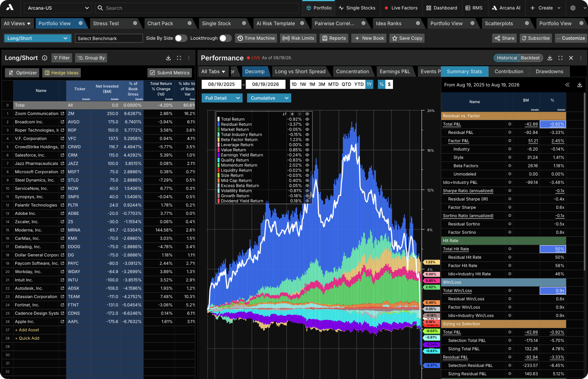Click the Residual Return blue legend swatch
Screen dimensions: 588x379
click(218, 124)
